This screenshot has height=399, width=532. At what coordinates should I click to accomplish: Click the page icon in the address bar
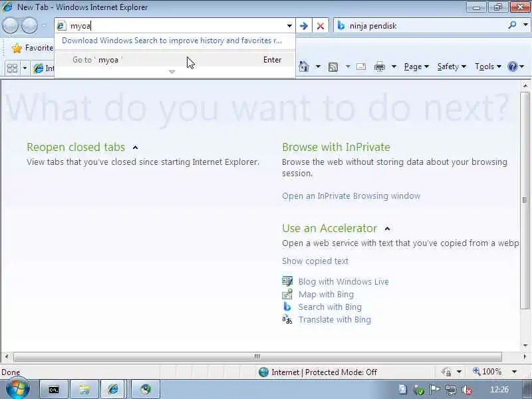click(x=61, y=26)
